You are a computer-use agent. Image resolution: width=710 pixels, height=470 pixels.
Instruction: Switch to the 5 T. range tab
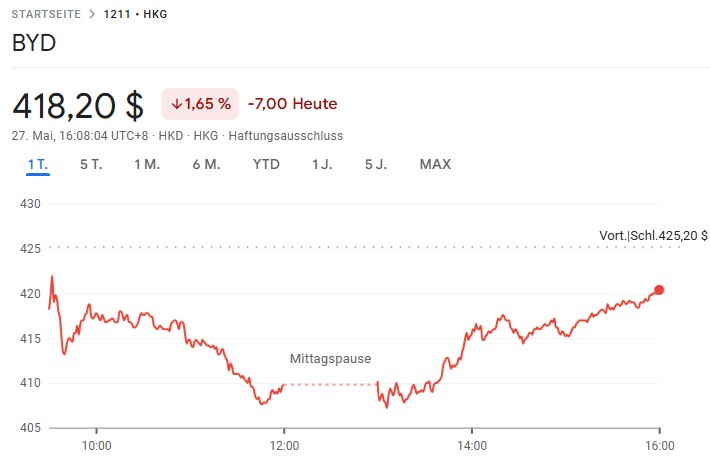point(91,164)
